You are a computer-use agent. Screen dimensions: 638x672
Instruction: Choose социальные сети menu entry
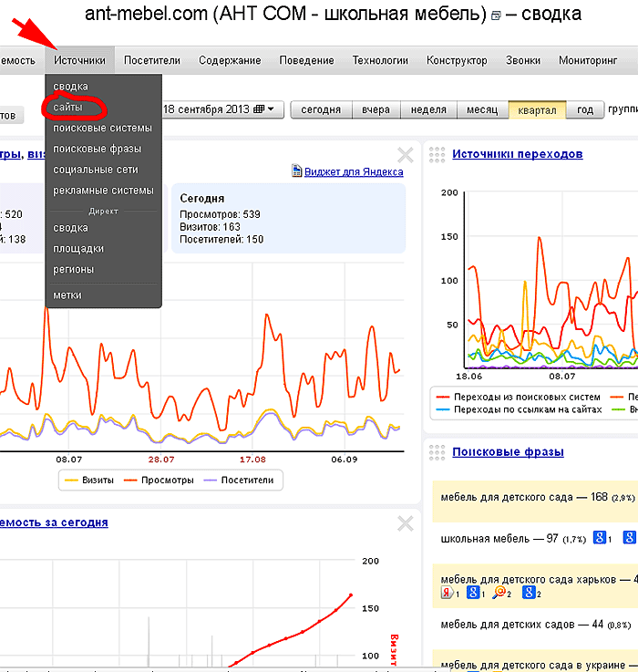(x=96, y=170)
